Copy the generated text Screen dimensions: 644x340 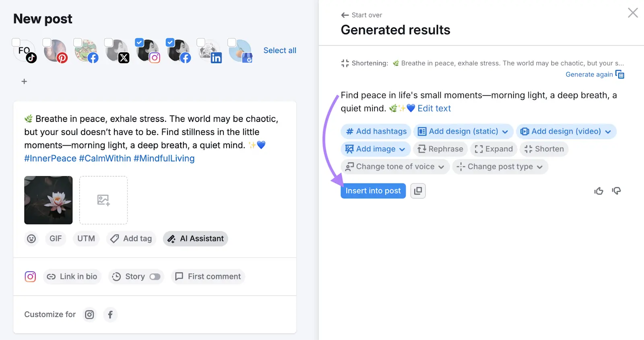click(417, 191)
